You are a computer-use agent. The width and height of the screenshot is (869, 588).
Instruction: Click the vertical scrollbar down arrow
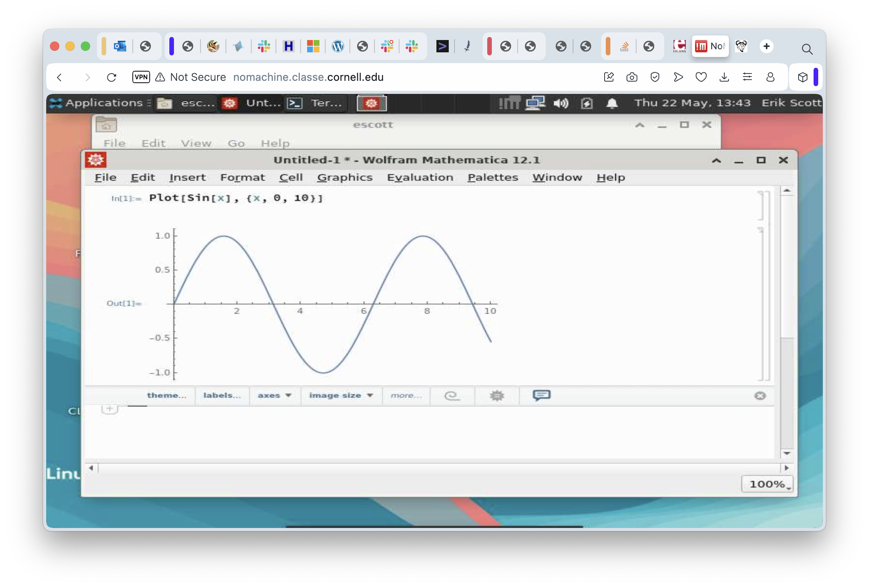click(x=787, y=453)
